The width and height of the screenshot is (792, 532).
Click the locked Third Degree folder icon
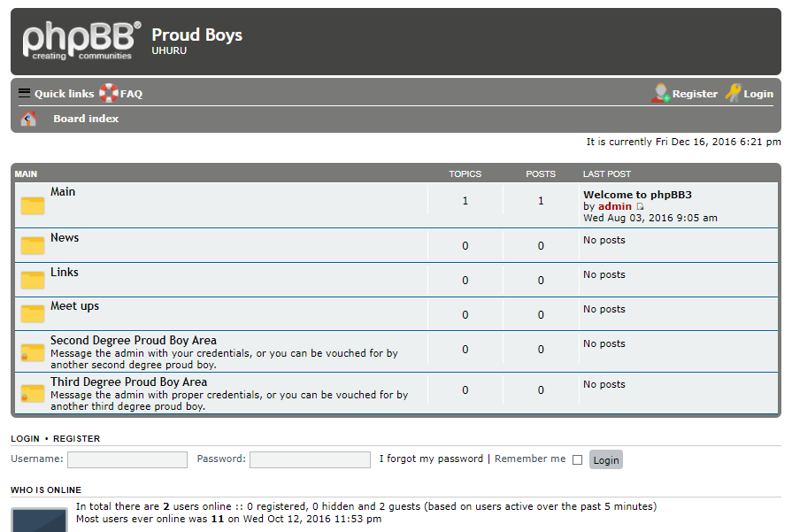click(33, 393)
